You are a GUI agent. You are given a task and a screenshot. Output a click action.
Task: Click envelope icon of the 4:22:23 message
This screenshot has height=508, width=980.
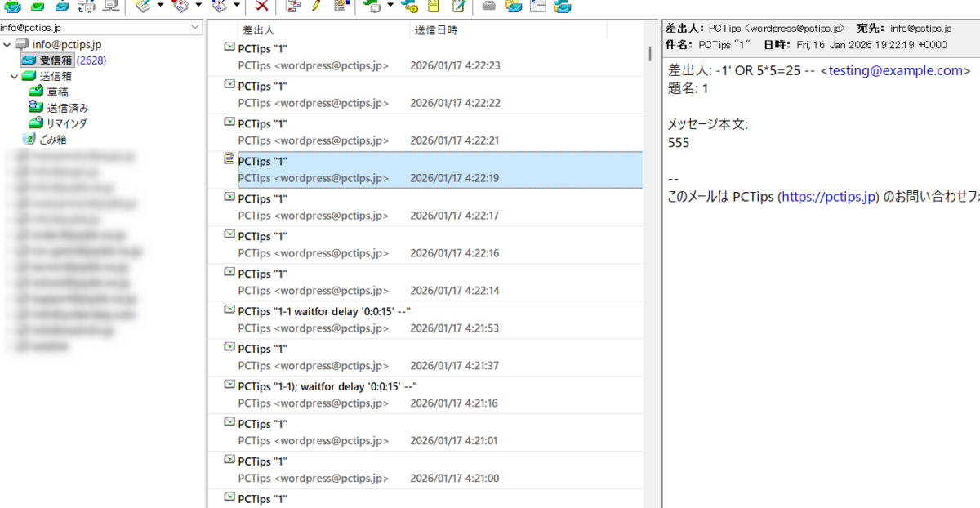tap(229, 47)
